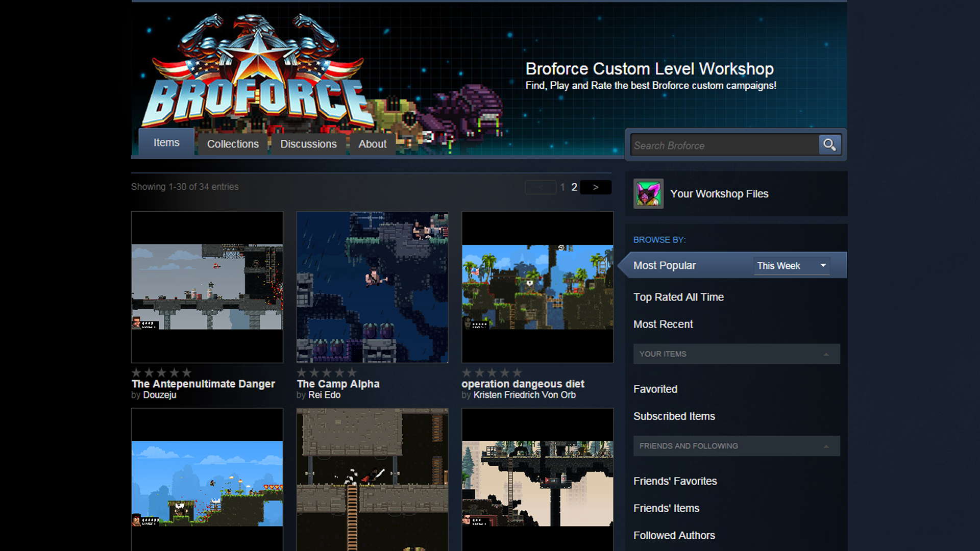Image resolution: width=980 pixels, height=551 pixels.
Task: Switch to the Collections tab
Action: click(x=233, y=144)
